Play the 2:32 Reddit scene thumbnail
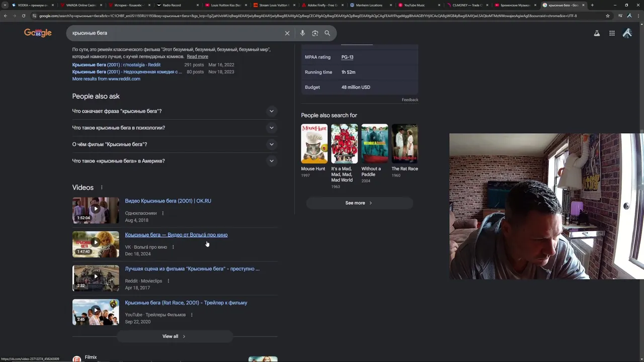Screen dimensions: 644x362 96,278
